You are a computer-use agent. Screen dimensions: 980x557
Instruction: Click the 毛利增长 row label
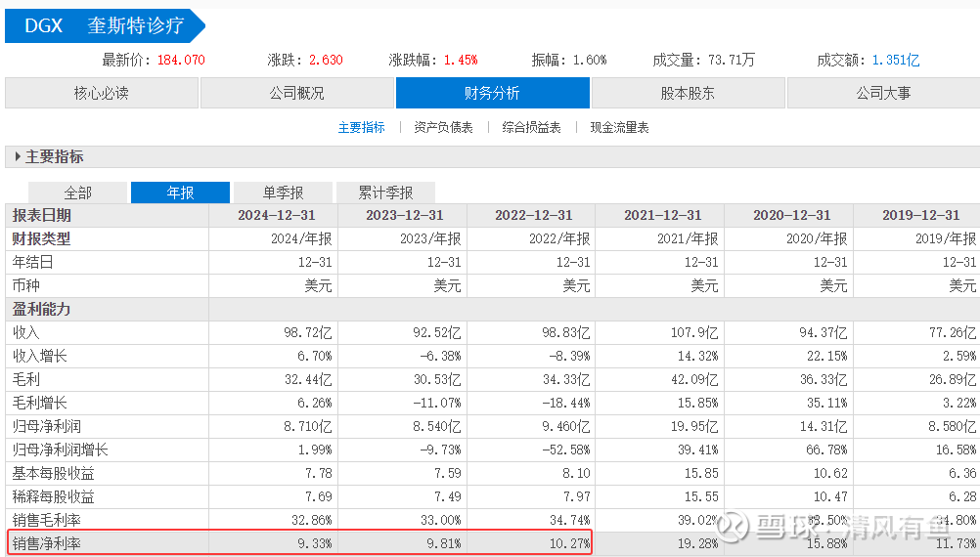point(40,403)
